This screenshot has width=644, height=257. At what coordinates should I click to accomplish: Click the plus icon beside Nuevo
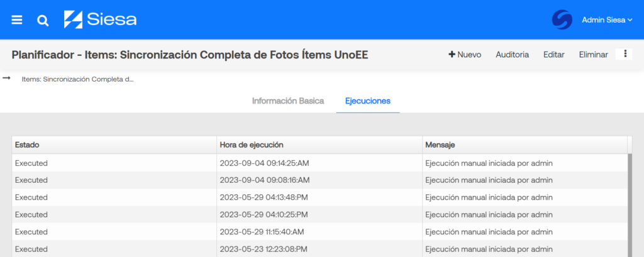pyautogui.click(x=452, y=54)
